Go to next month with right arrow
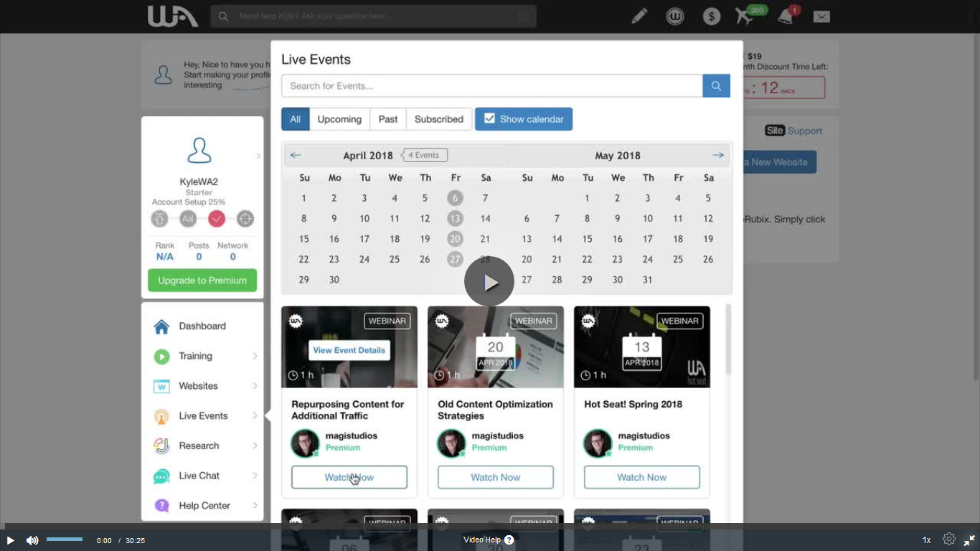 click(x=718, y=155)
